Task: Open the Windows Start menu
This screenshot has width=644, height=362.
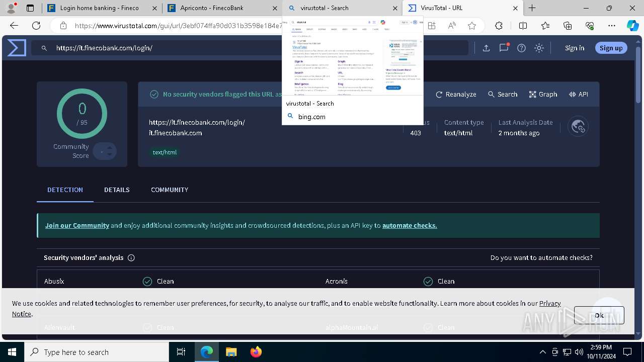Action: [12, 352]
